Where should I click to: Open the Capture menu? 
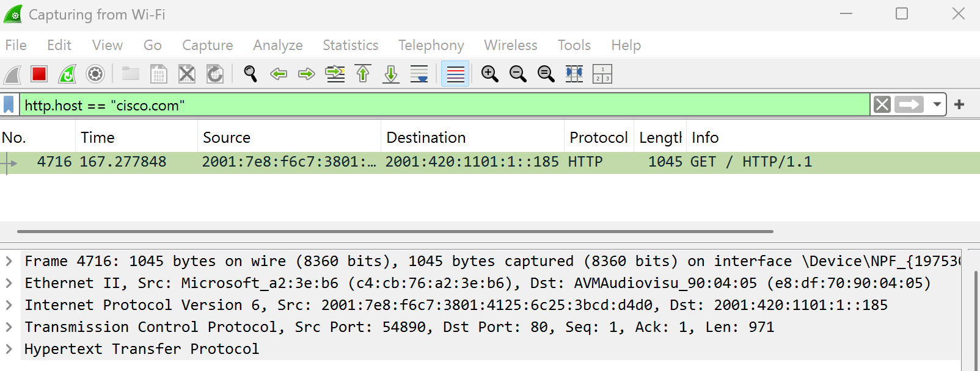(x=208, y=45)
